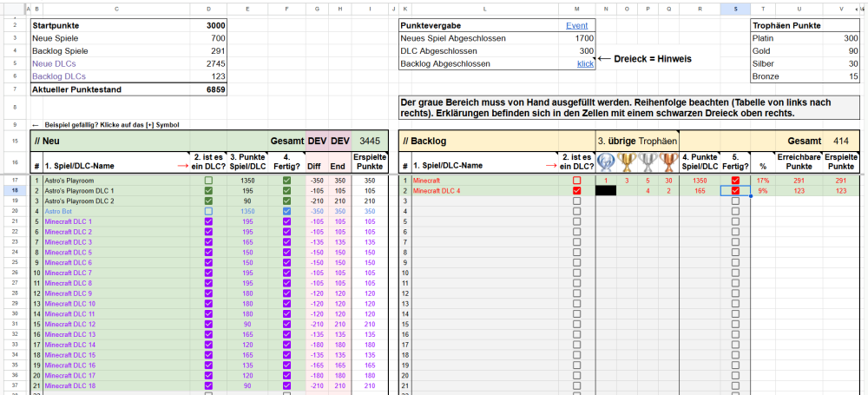
Task: Select the black filled cell in Minecraft DLC 4 row
Action: (606, 191)
